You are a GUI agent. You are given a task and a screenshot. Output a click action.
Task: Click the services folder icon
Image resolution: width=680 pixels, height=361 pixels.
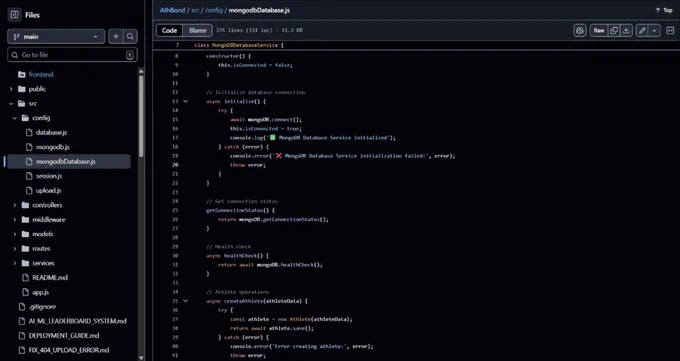coord(25,263)
